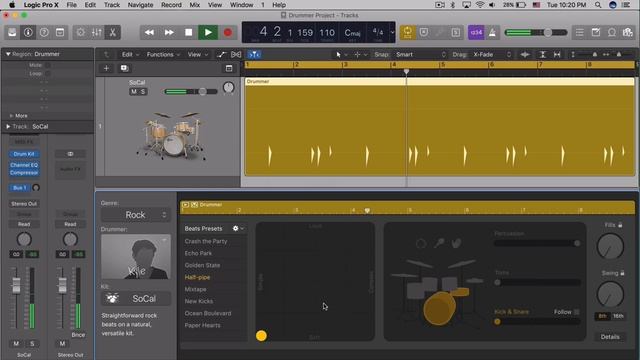640x360 pixels.
Task: Open the Loop Browser icon
Action: pyautogui.click(x=611, y=32)
